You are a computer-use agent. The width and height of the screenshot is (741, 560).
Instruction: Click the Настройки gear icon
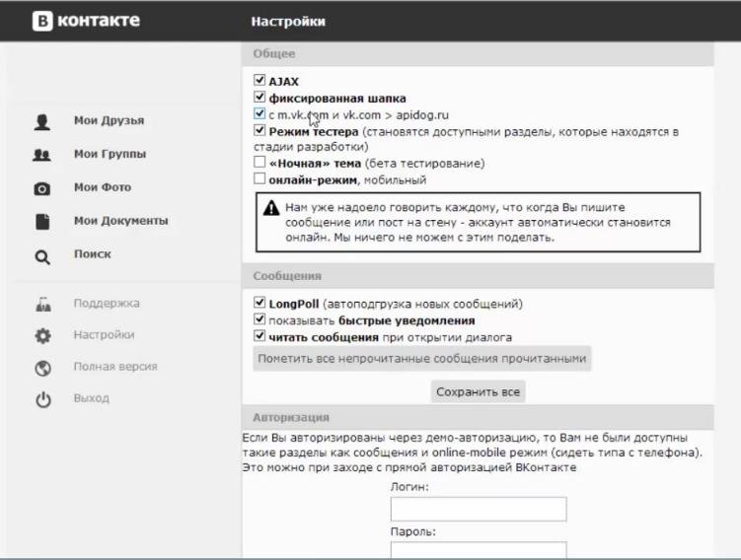pos(42,336)
